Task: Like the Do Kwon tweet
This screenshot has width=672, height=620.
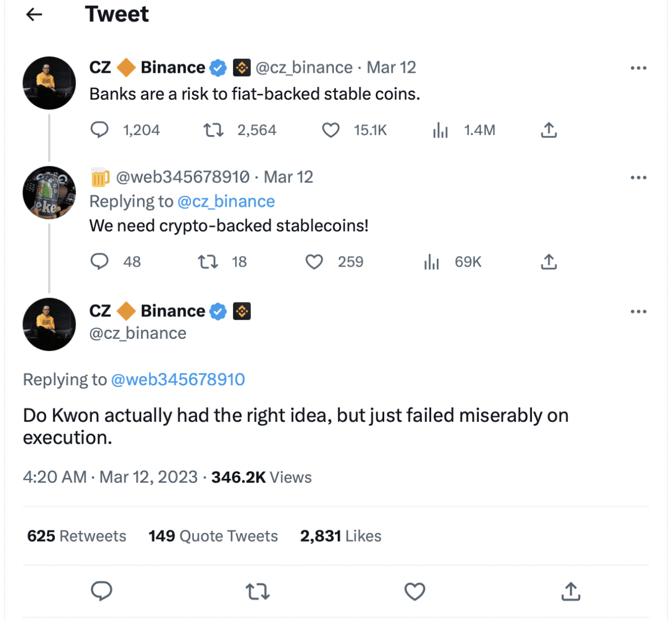Action: 414,591
